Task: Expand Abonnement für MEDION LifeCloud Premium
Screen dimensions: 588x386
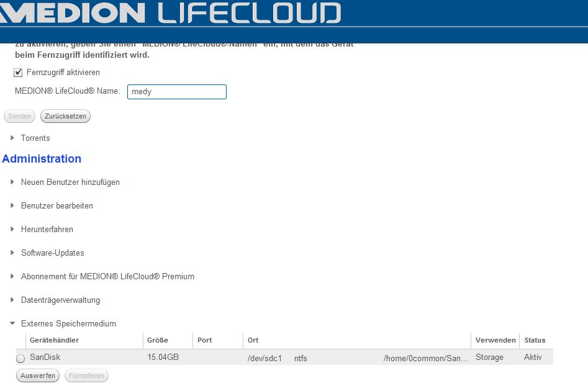Action: tap(107, 276)
